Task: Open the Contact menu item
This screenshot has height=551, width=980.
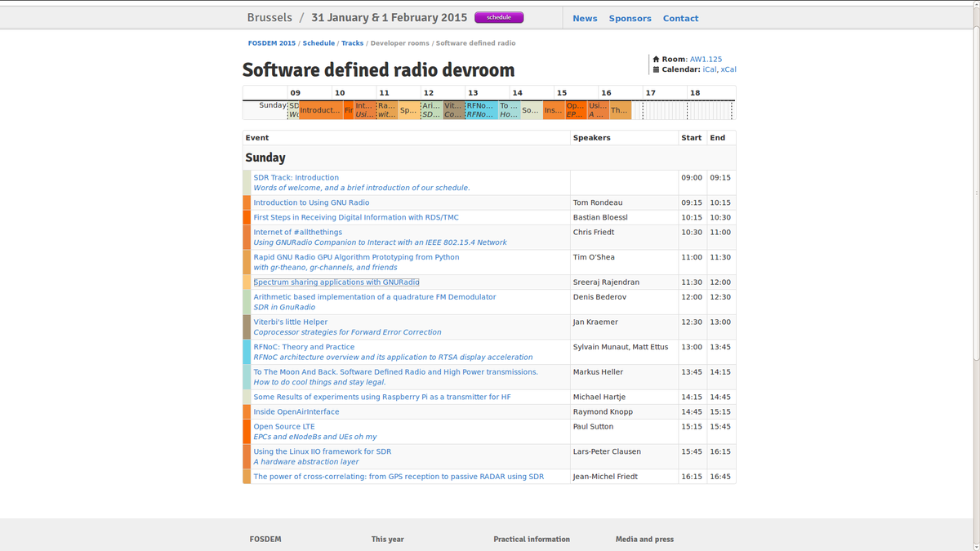Action: tap(680, 18)
